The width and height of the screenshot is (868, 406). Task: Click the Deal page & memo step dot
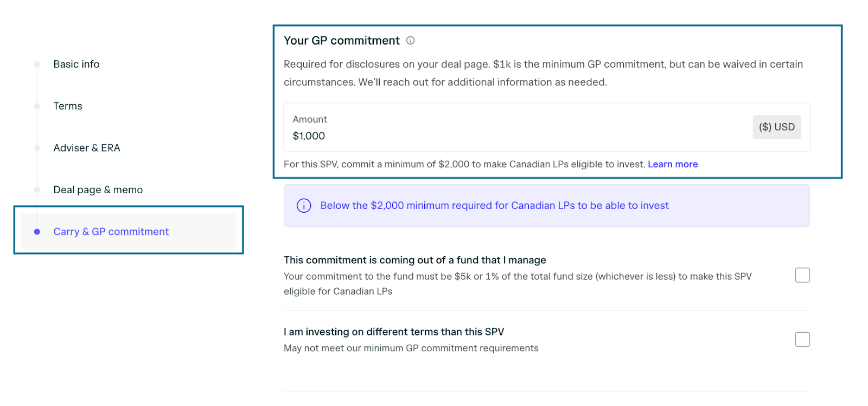coord(37,189)
